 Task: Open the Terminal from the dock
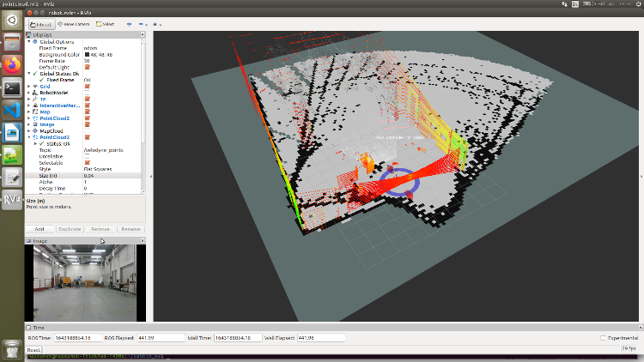[x=12, y=87]
